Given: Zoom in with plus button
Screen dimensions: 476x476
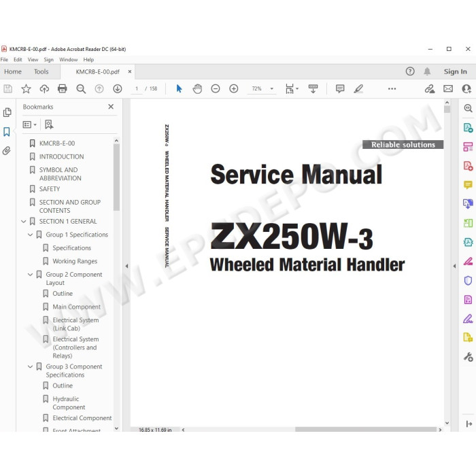Looking at the screenshot, I should click(233, 88).
